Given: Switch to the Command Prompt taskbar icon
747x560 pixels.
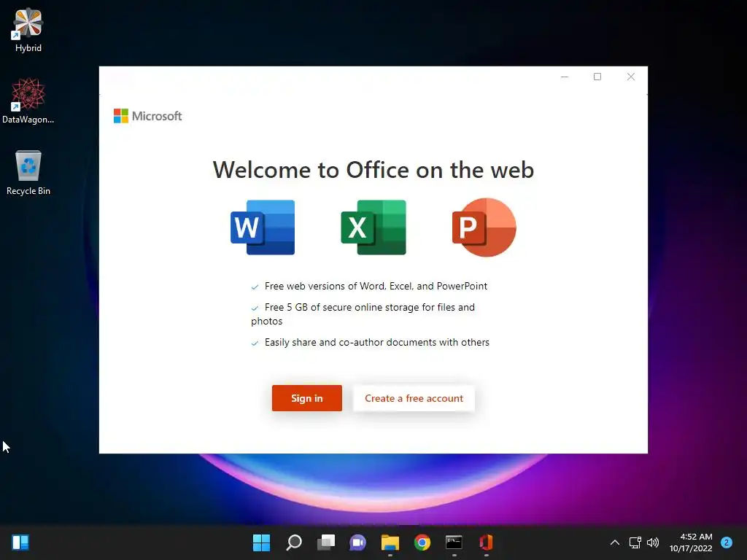Looking at the screenshot, I should [454, 542].
